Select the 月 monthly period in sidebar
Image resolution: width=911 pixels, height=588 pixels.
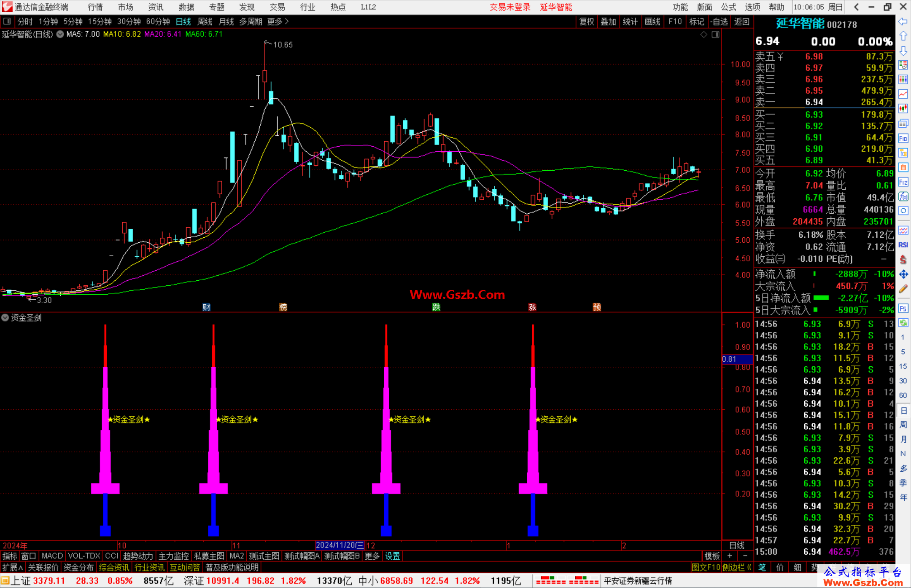tap(903, 439)
